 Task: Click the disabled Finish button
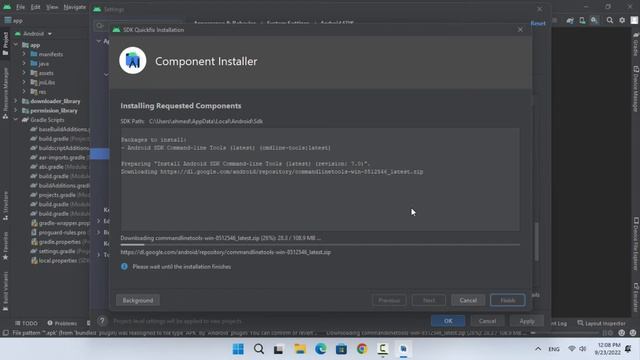coord(507,300)
